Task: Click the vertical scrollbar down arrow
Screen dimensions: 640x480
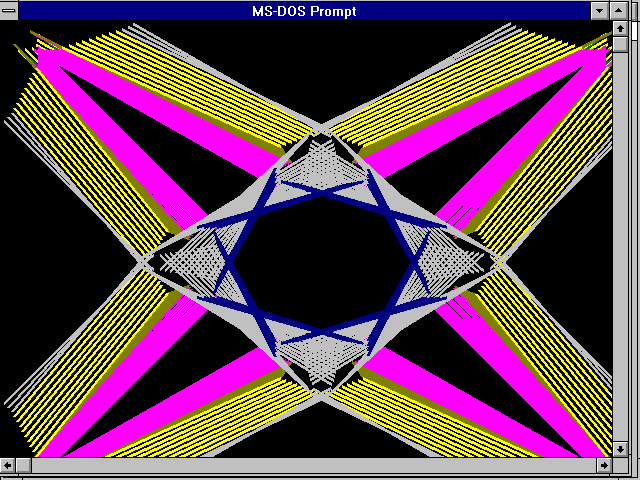Action: (x=620, y=449)
